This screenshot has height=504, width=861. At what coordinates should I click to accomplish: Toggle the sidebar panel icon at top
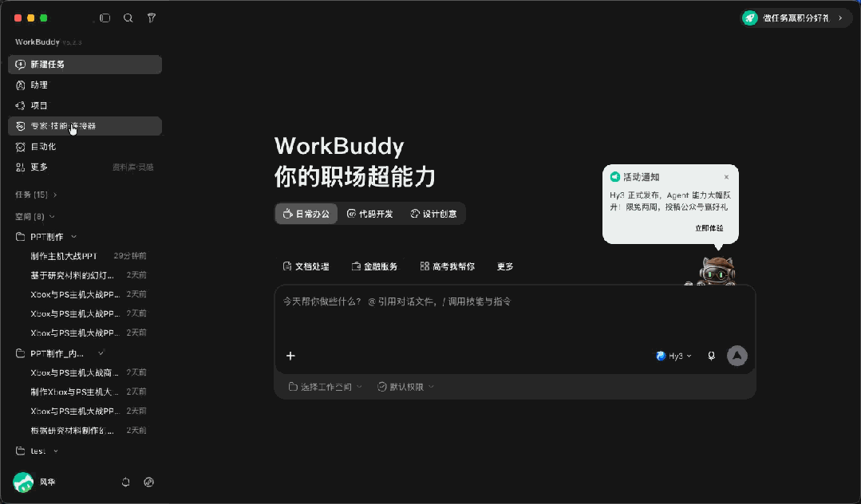point(105,18)
